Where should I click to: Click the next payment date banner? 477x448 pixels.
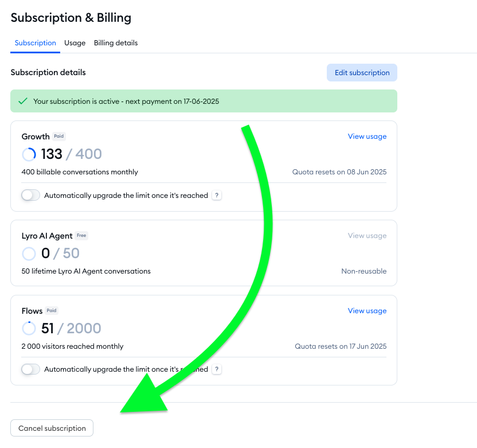click(x=204, y=100)
